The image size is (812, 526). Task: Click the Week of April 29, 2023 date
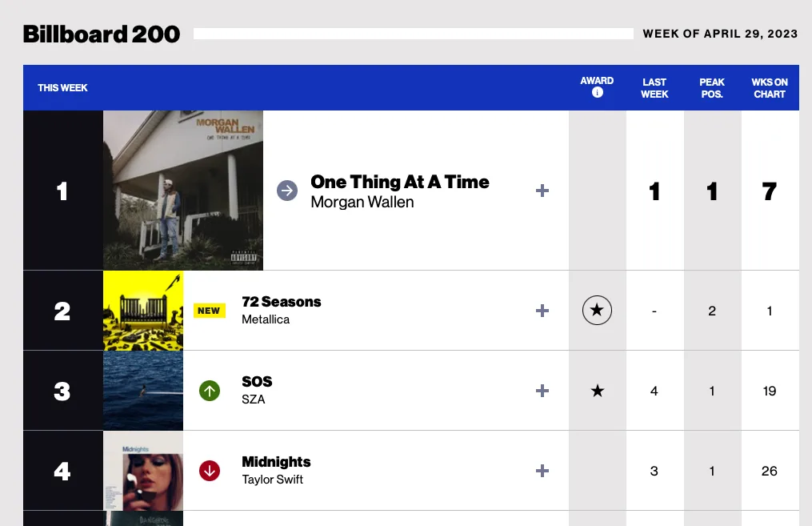[x=720, y=34]
